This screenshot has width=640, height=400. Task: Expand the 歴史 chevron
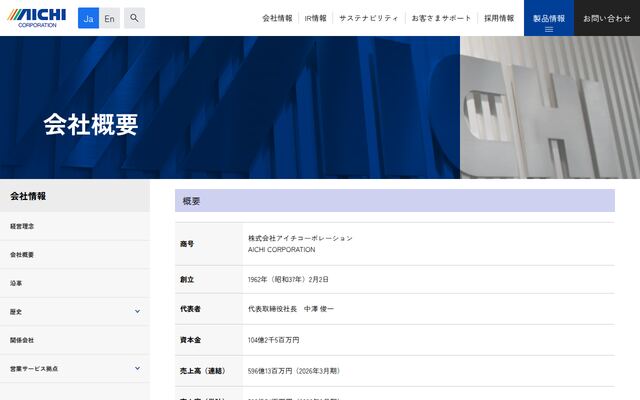pyautogui.click(x=138, y=311)
